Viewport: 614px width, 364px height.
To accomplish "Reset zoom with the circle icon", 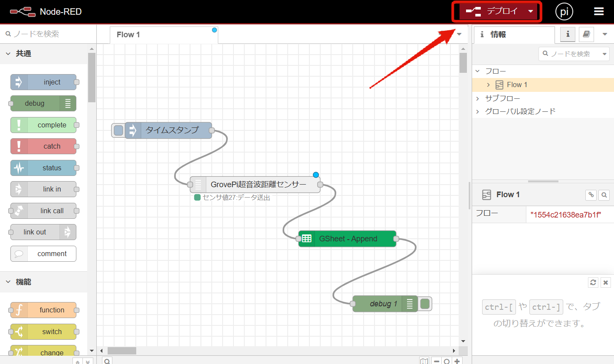I will coord(447,360).
